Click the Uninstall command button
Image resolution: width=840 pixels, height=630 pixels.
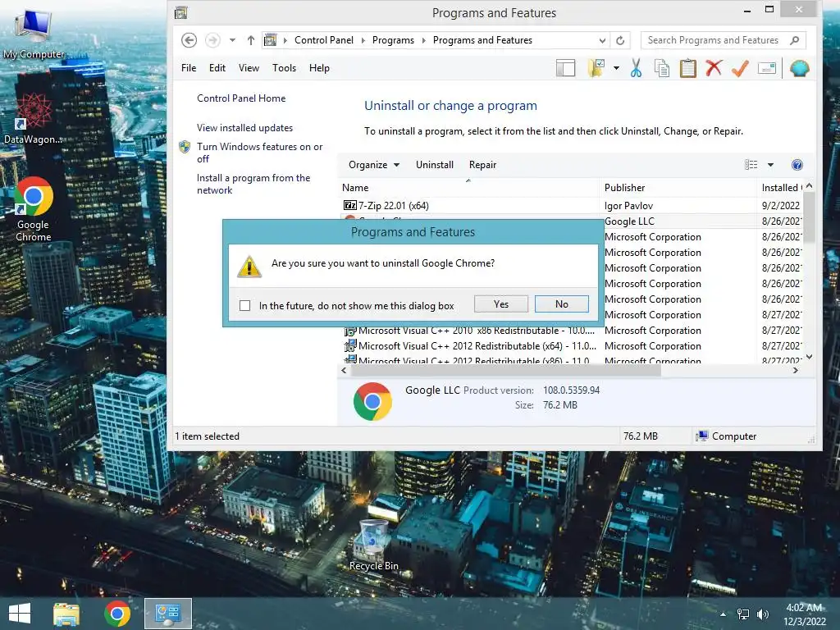coord(435,165)
